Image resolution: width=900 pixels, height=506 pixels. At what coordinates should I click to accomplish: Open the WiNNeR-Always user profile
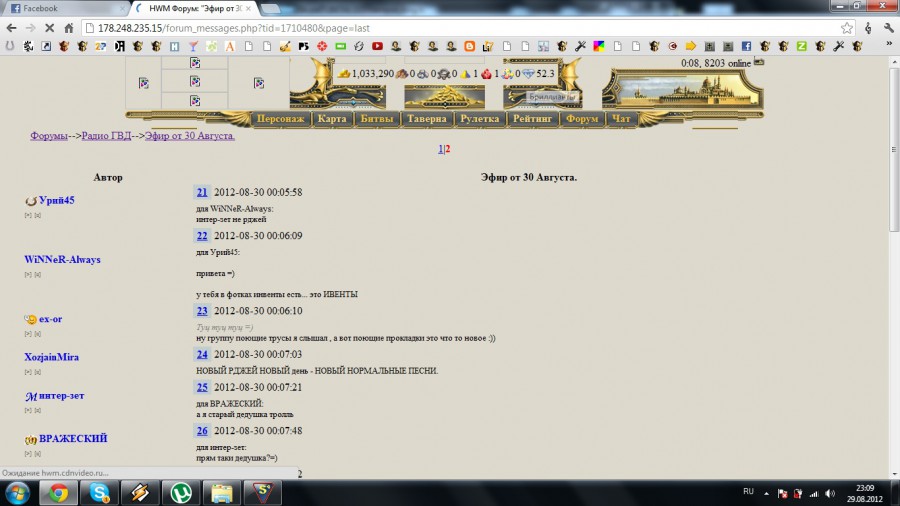tap(62, 260)
